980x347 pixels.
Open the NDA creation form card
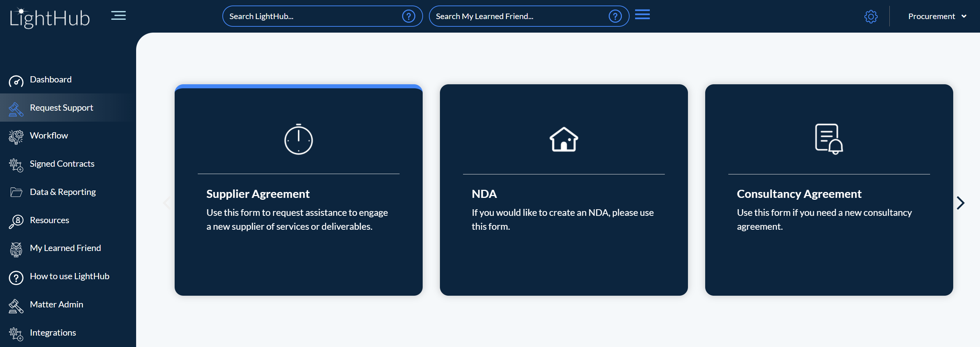tap(564, 190)
